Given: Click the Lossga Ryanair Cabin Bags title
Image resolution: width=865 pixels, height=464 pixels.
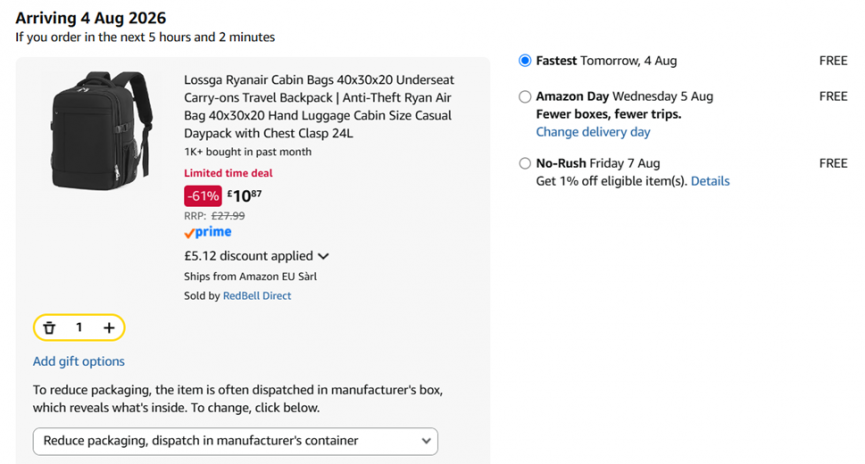Looking at the screenshot, I should tap(319, 106).
